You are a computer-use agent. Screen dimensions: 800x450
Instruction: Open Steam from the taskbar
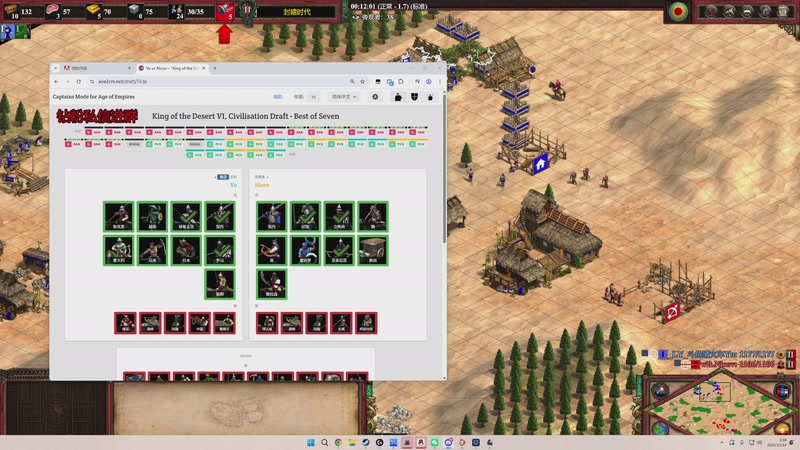(365, 442)
